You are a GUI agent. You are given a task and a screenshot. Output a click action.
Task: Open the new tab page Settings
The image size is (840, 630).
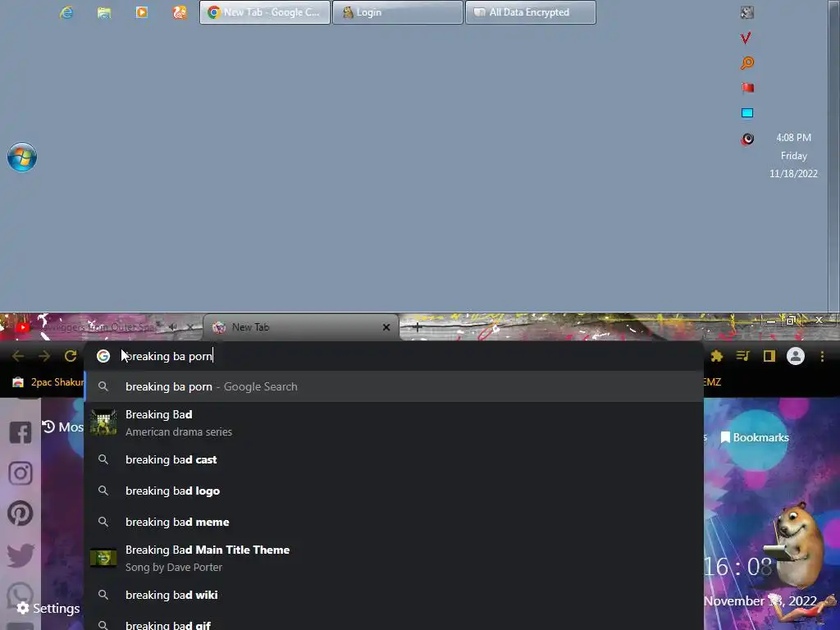point(48,608)
